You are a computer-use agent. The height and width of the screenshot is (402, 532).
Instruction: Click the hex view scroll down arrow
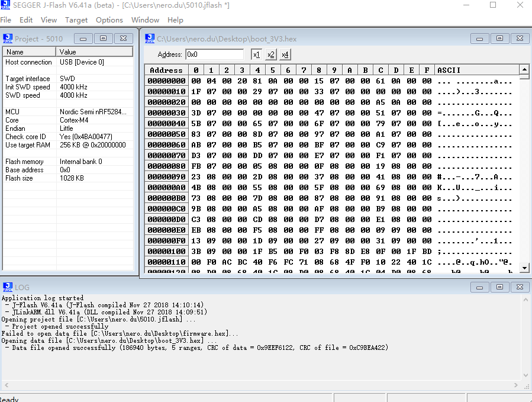pos(524,268)
